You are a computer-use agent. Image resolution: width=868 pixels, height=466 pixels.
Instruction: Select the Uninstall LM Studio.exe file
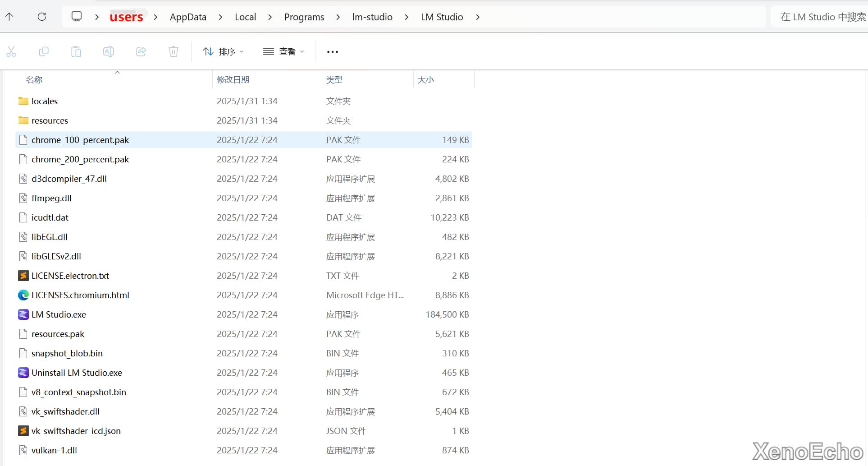pos(77,373)
